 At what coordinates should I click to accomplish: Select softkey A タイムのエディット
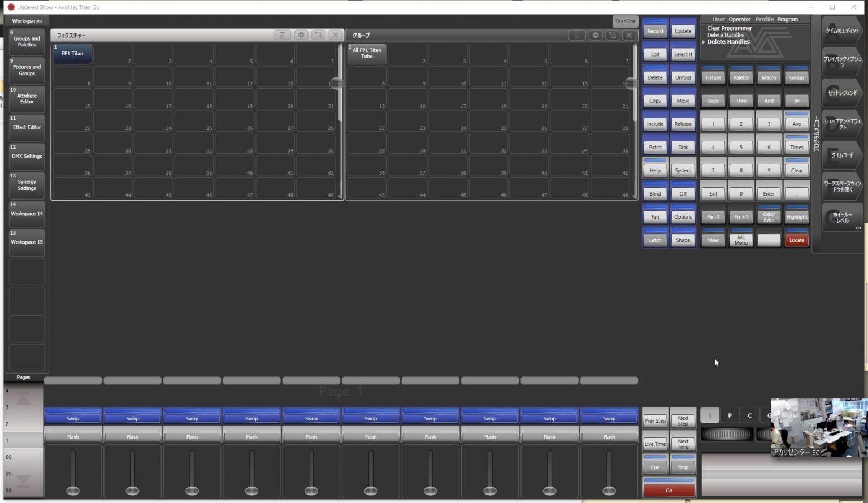842,31
